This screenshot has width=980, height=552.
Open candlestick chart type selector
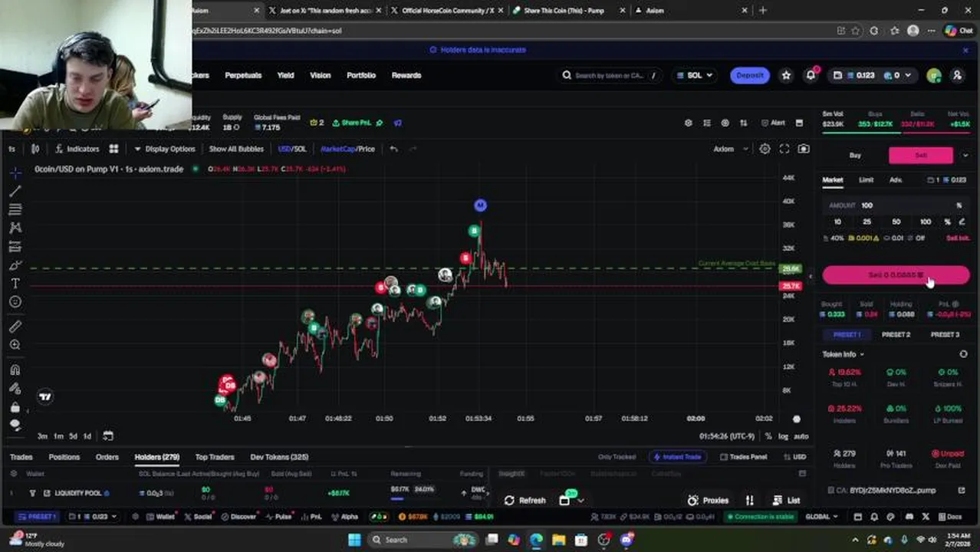click(35, 149)
